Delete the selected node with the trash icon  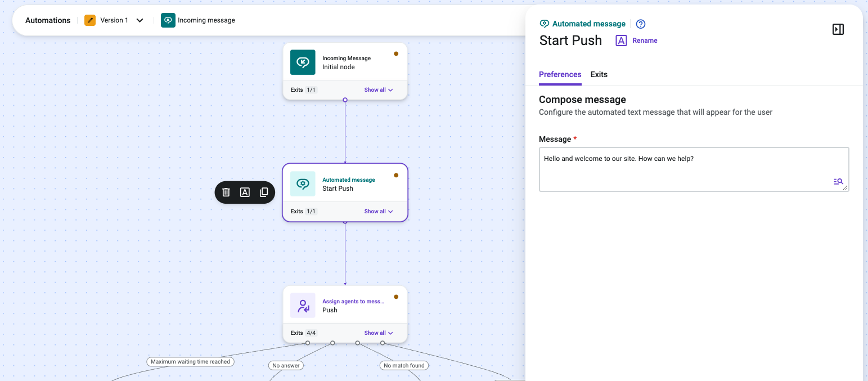226,192
